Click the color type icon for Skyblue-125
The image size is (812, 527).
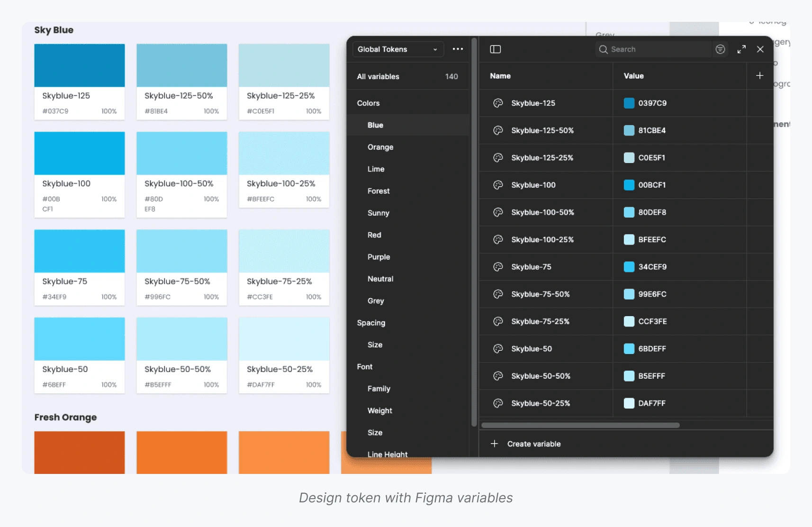pyautogui.click(x=498, y=103)
